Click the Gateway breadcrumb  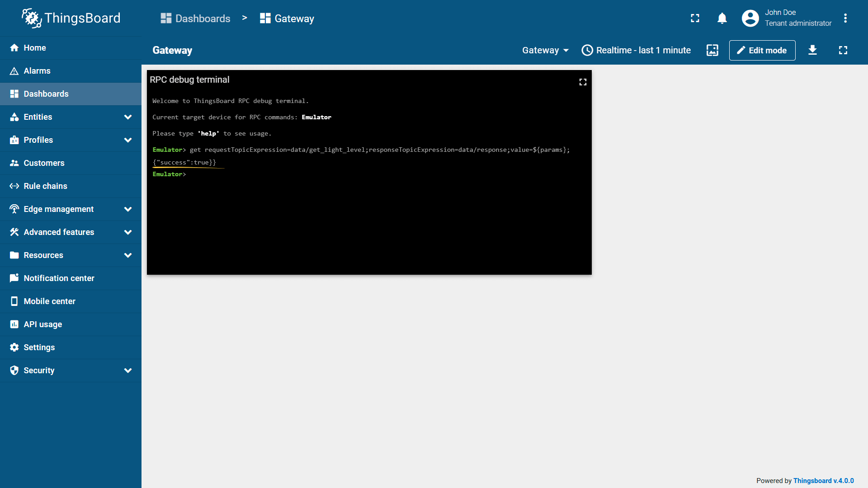pos(287,19)
